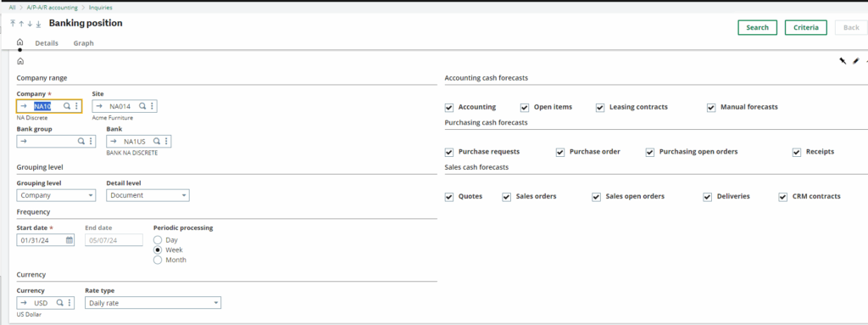Image resolution: width=868 pixels, height=325 pixels.
Task: Switch to Graph tab
Action: (84, 42)
